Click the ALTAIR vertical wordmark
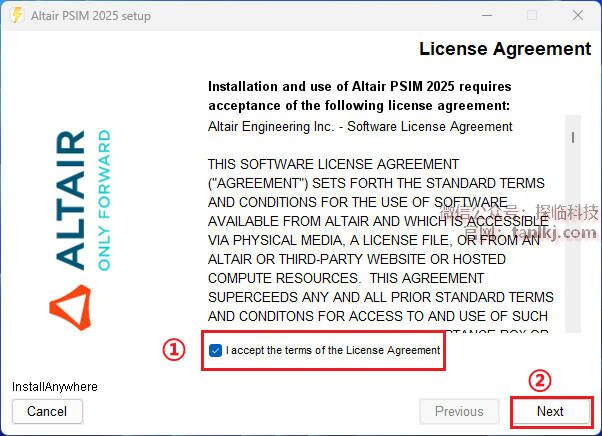 pyautogui.click(x=70, y=200)
